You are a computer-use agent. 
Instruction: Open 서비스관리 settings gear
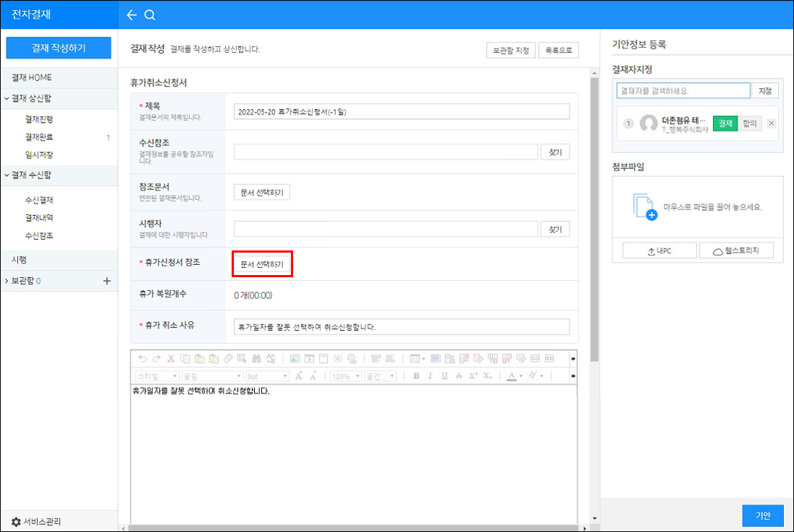pos(16,521)
